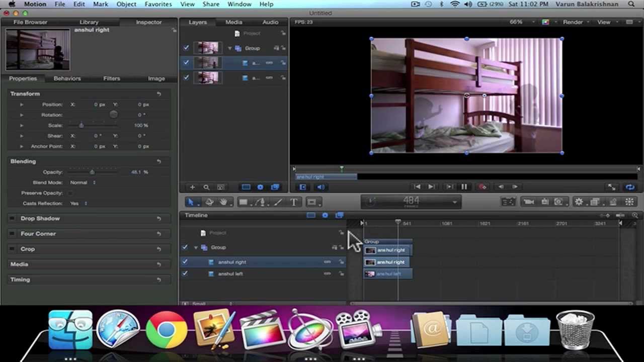Image resolution: width=644 pixels, height=362 pixels.
Task: Uncheck anshul left in Timeline
Action: click(185, 274)
